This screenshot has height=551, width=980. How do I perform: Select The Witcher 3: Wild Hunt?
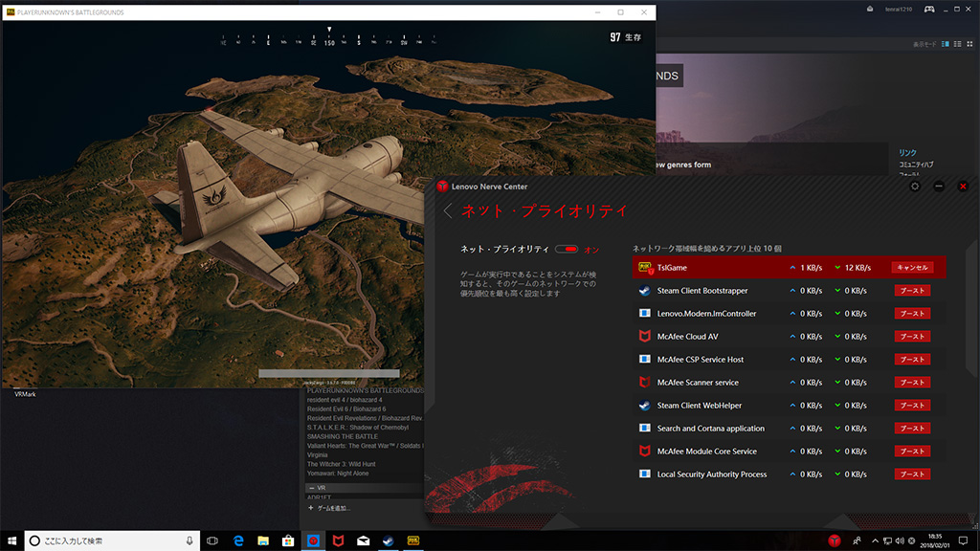342,464
